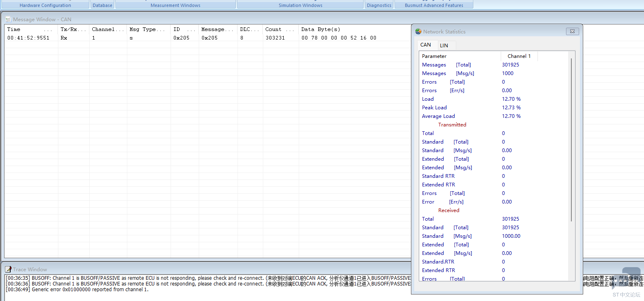
Task: Select the Peak Load statistics row
Action: pyautogui.click(x=494, y=108)
